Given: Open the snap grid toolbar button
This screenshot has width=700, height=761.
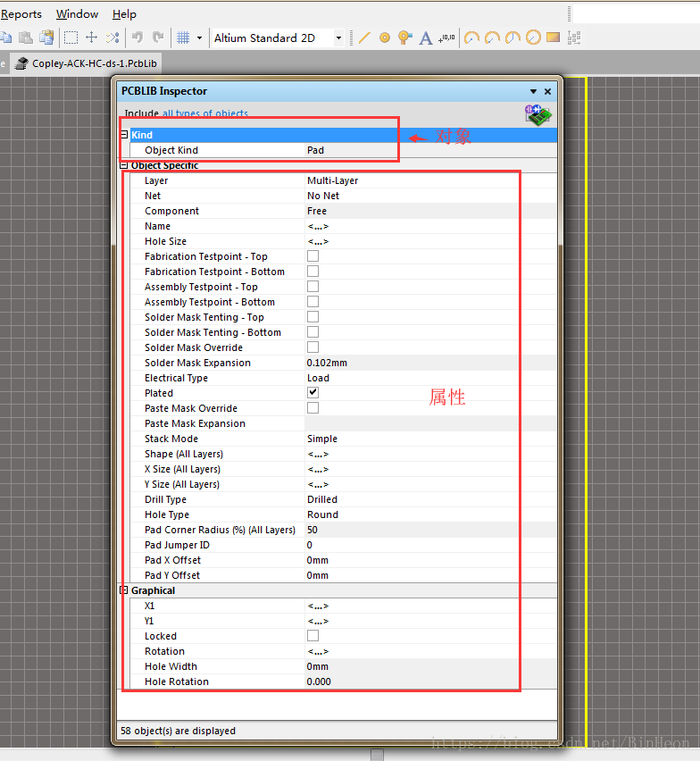Looking at the screenshot, I should [183, 38].
